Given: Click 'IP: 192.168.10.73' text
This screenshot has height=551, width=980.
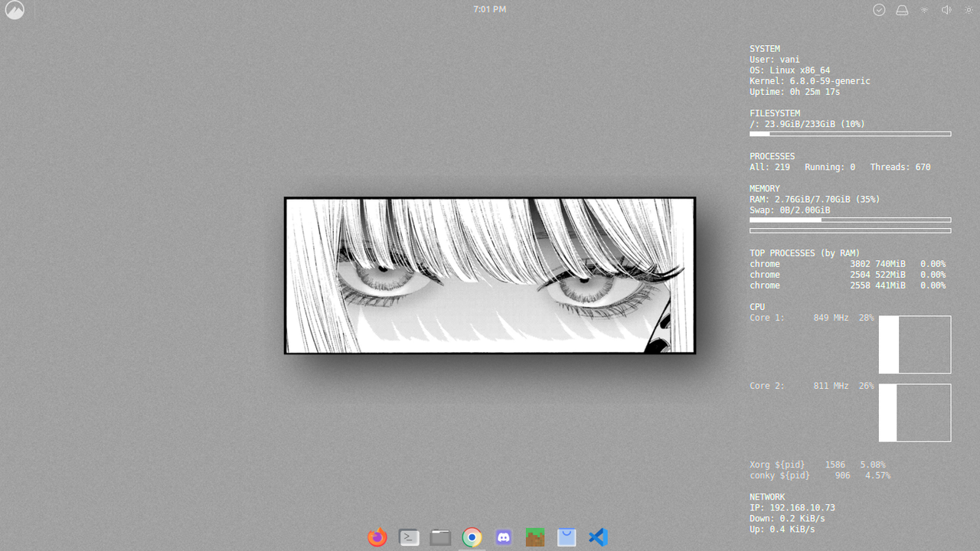Looking at the screenshot, I should click(792, 507).
